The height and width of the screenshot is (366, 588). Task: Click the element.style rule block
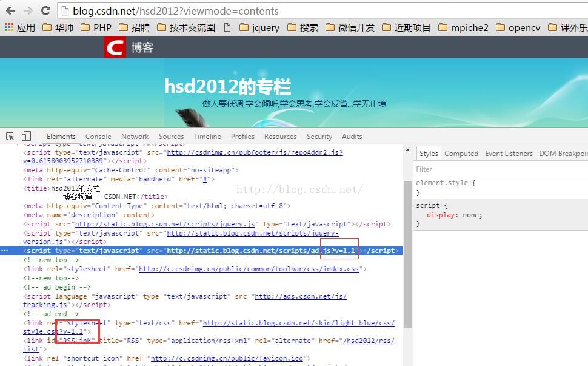click(x=502, y=188)
